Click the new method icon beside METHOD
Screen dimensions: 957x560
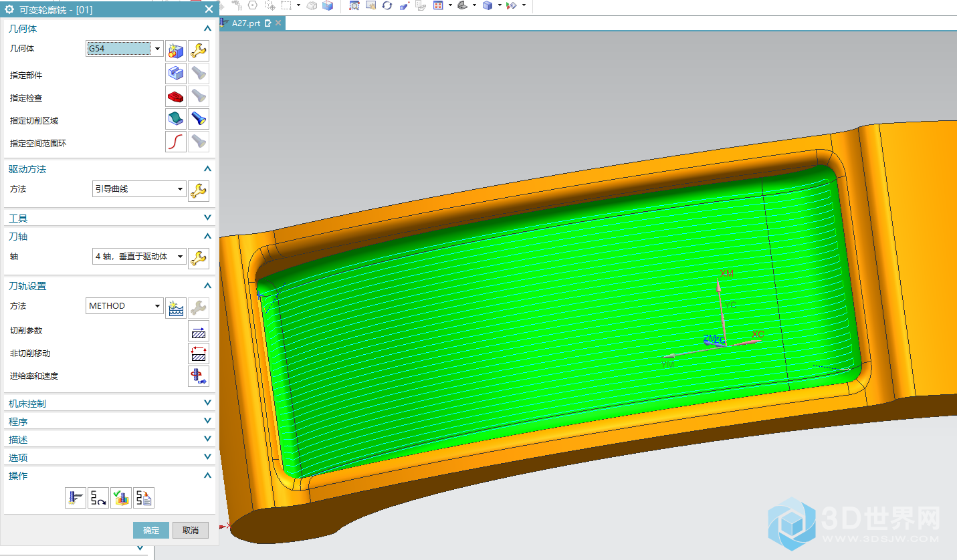point(176,307)
